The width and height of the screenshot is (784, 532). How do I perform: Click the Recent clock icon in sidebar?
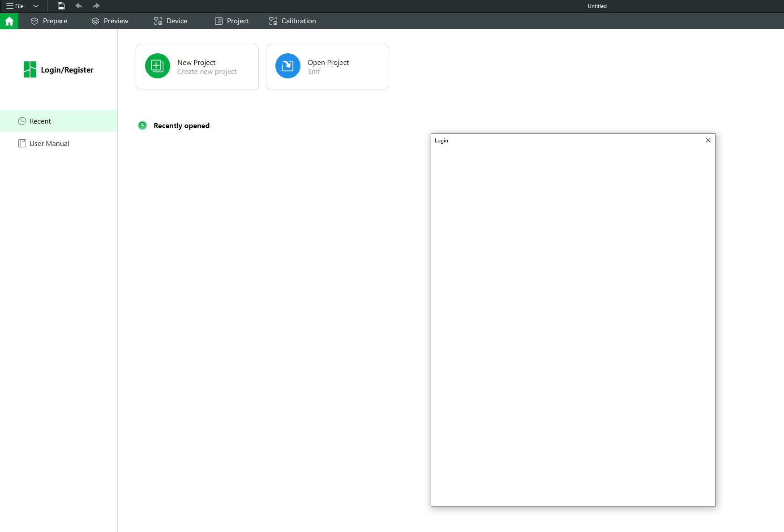[21, 121]
